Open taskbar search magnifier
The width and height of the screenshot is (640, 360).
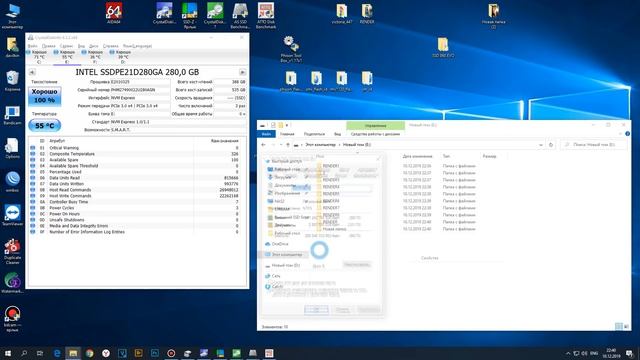pyautogui.click(x=24, y=353)
